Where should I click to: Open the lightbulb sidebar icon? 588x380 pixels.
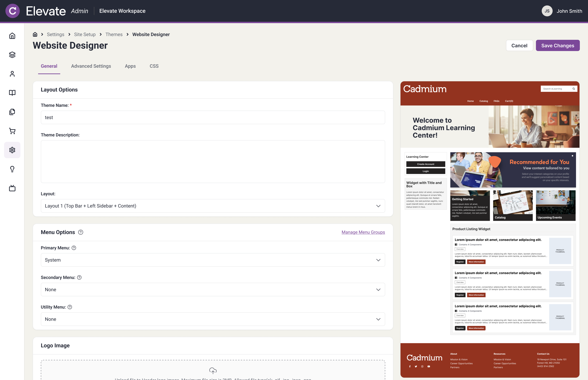12,169
